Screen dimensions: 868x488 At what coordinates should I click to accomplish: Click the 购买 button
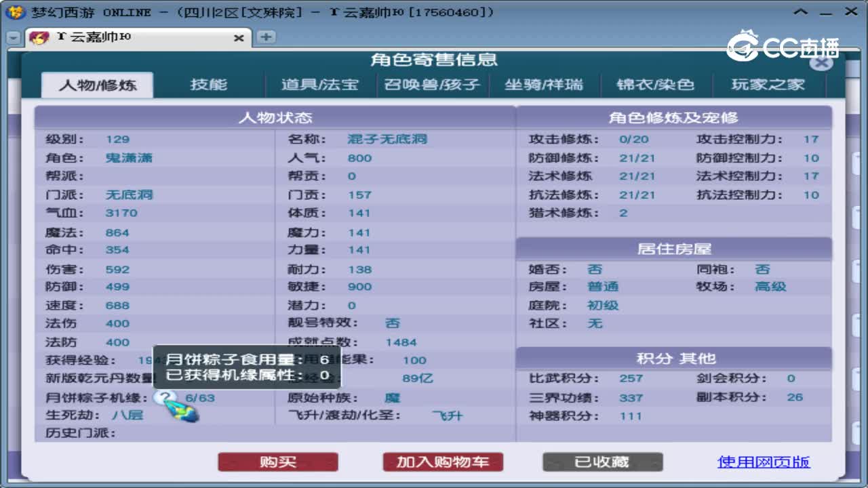(x=278, y=462)
